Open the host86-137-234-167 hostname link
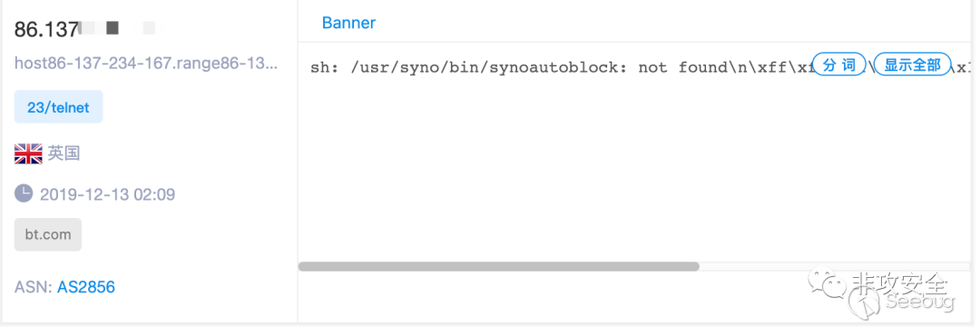 pos(145,64)
